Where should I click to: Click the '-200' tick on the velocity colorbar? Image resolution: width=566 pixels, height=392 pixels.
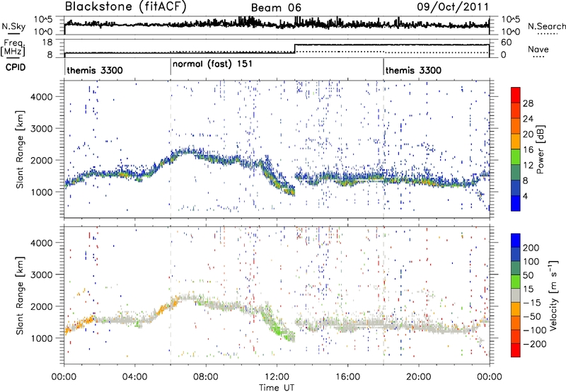tap(534, 344)
